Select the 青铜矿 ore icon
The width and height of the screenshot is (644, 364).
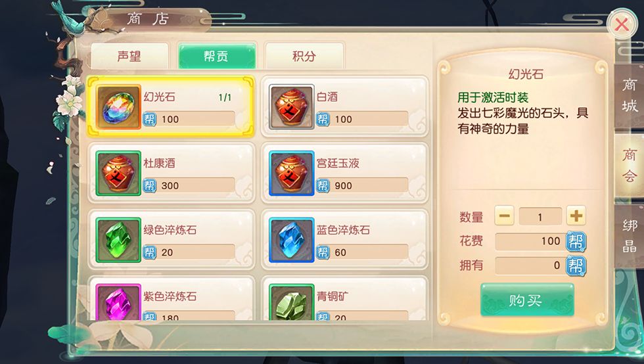pos(292,302)
